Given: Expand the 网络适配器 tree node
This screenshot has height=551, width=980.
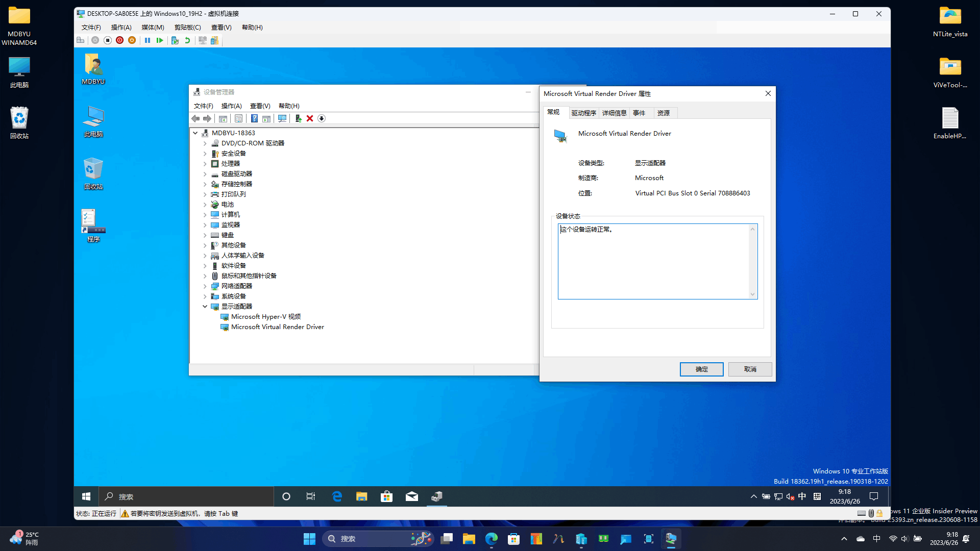Looking at the screenshot, I should [205, 286].
